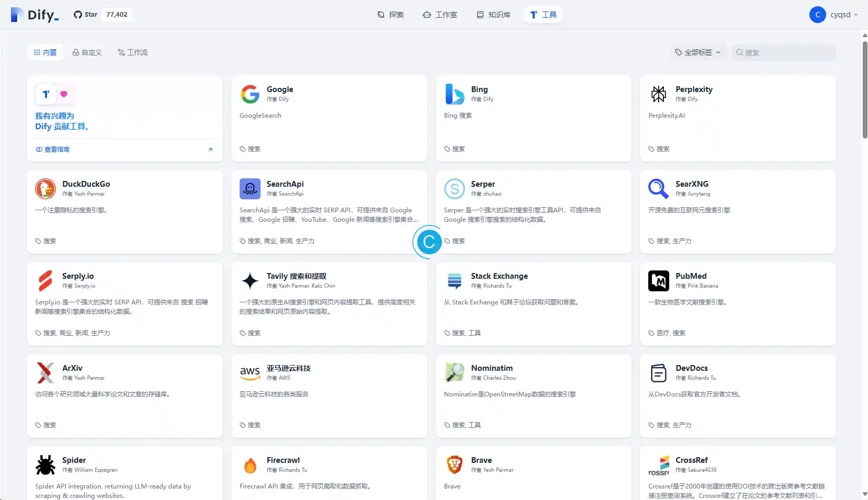Click the Google logo icon
The width and height of the screenshot is (868, 500).
(250, 94)
